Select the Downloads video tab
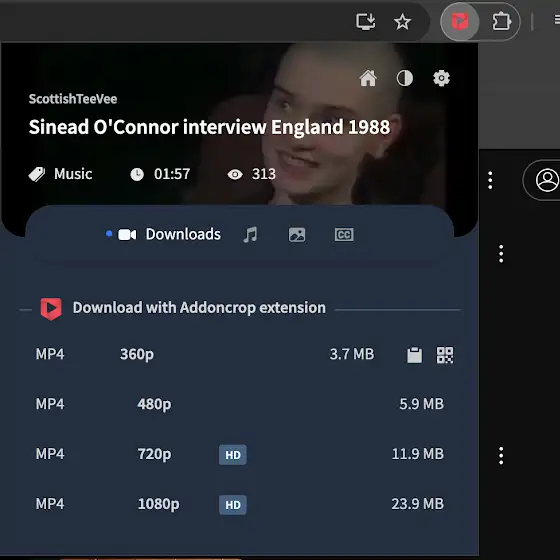Image resolution: width=560 pixels, height=560 pixels. tap(170, 234)
